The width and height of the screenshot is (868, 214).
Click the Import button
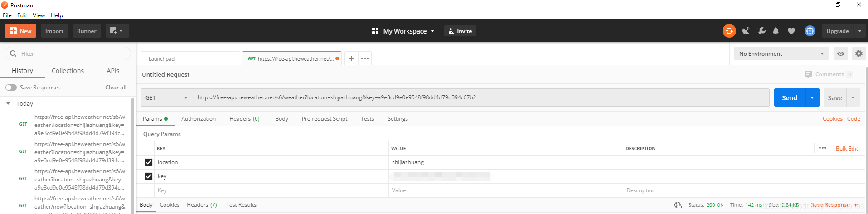54,31
